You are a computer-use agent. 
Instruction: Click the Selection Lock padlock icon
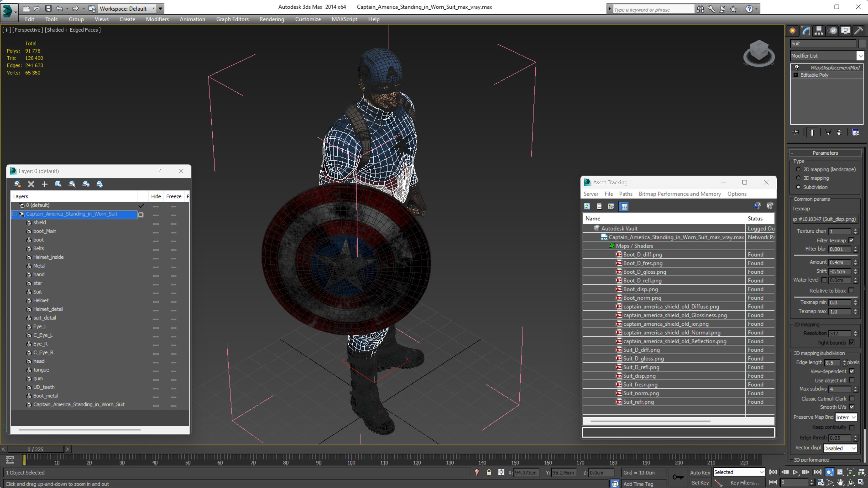(489, 472)
